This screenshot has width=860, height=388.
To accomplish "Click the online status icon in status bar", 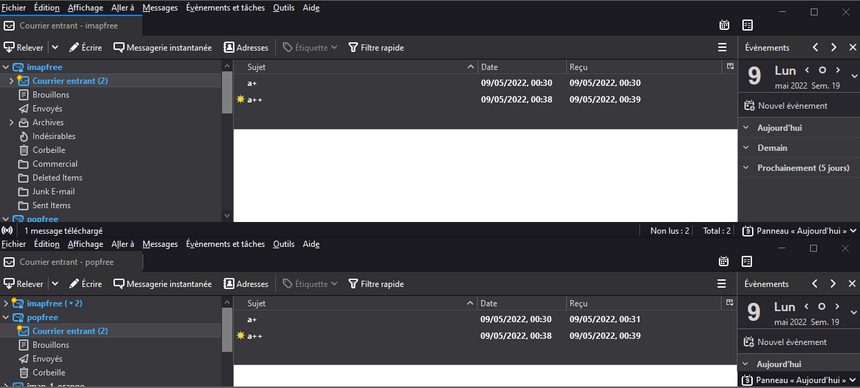I will 7,231.
